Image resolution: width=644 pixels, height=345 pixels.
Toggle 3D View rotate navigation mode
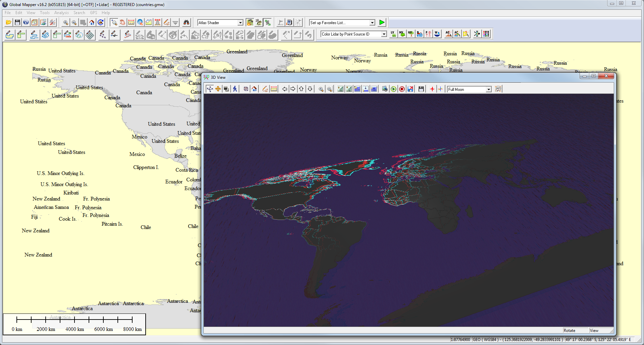210,89
